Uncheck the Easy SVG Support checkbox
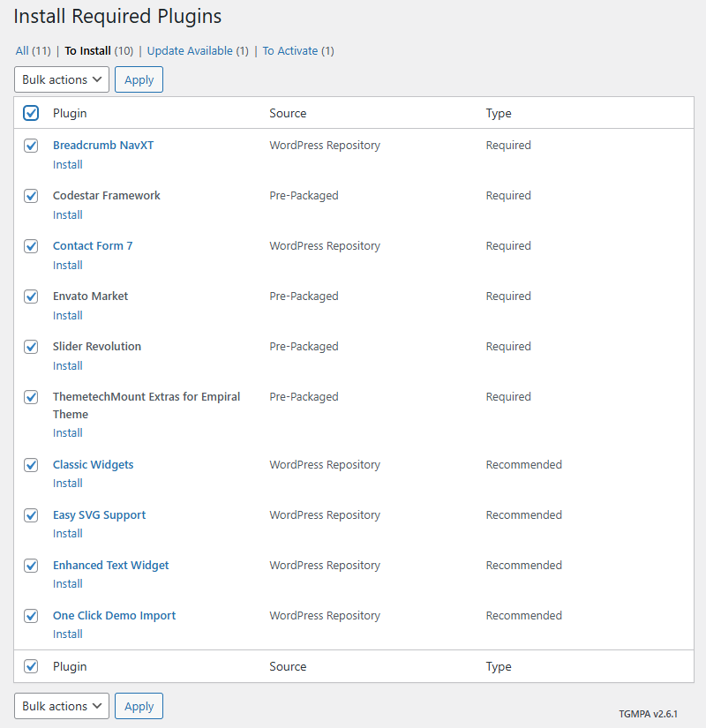Image resolution: width=706 pixels, height=728 pixels. pyautogui.click(x=31, y=514)
